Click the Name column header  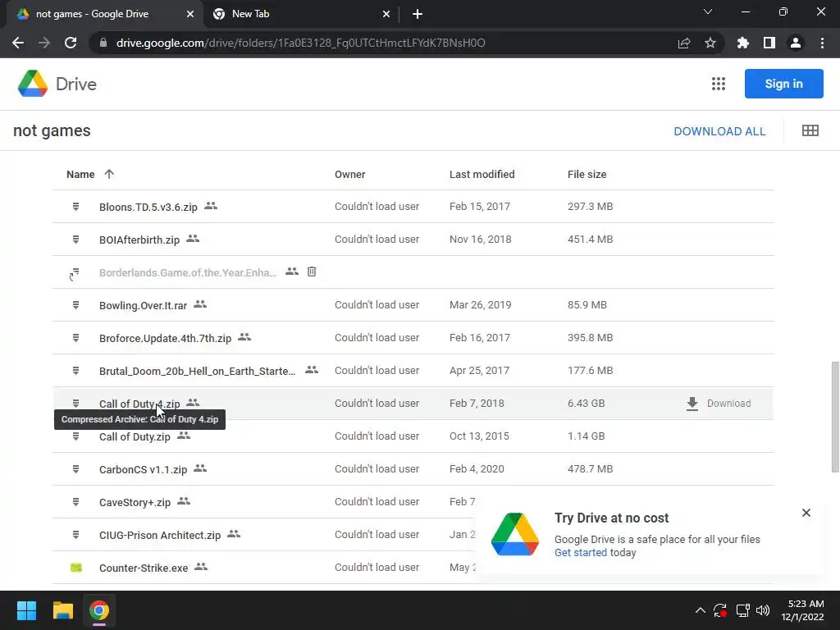[x=80, y=174]
